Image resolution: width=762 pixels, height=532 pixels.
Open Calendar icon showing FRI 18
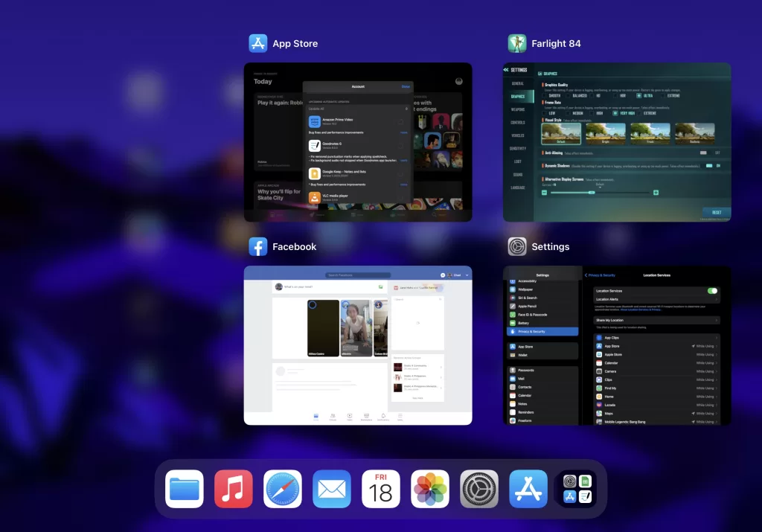[380, 489]
